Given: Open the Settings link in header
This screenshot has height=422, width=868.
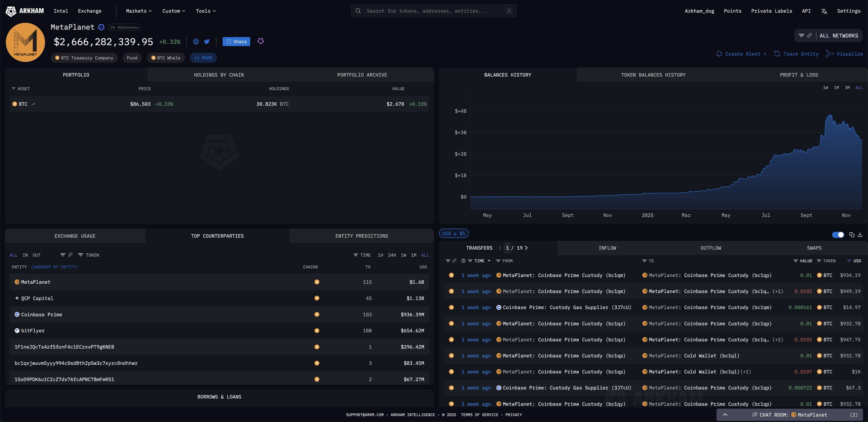Looking at the screenshot, I should click(849, 11).
